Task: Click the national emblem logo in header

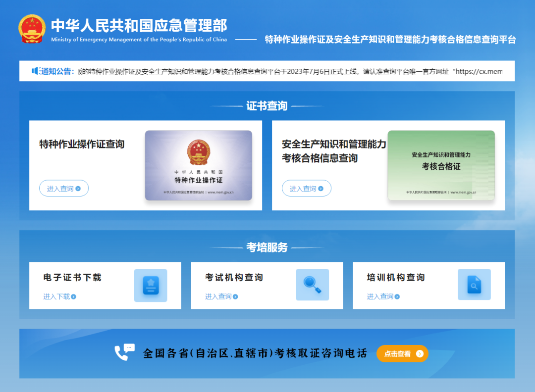Action: coord(32,29)
